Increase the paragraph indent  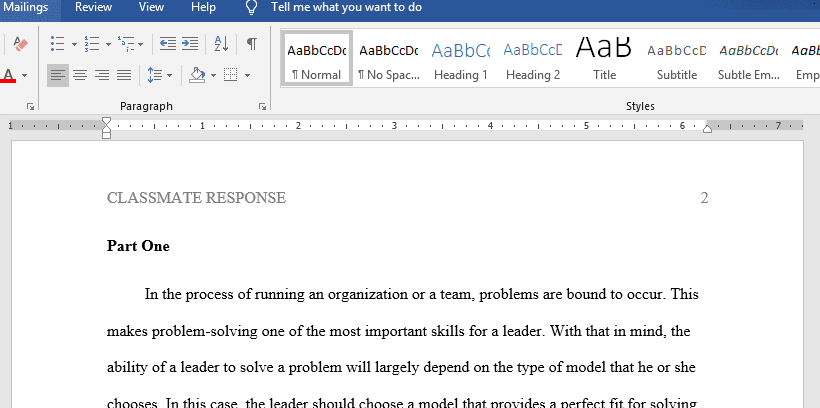pyautogui.click(x=191, y=44)
